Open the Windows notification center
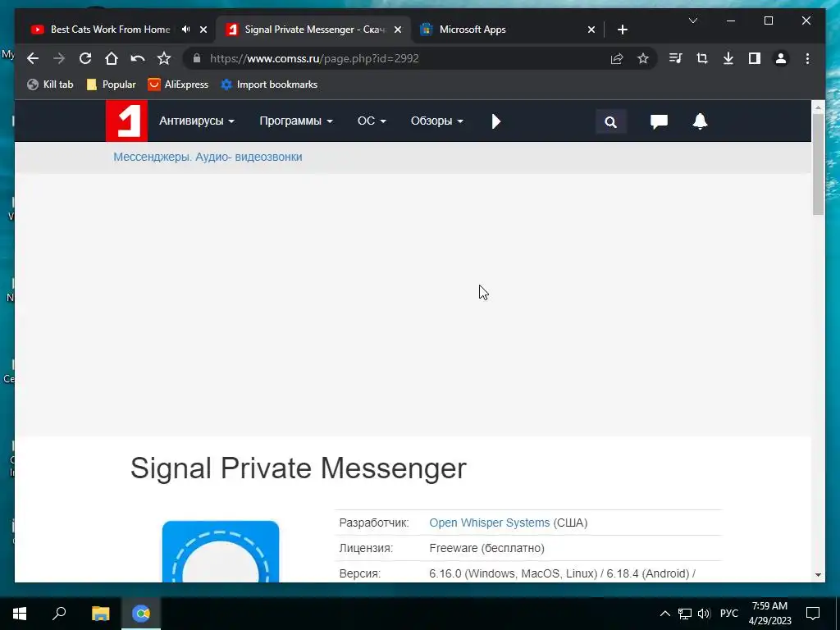The height and width of the screenshot is (630, 840). click(x=813, y=614)
